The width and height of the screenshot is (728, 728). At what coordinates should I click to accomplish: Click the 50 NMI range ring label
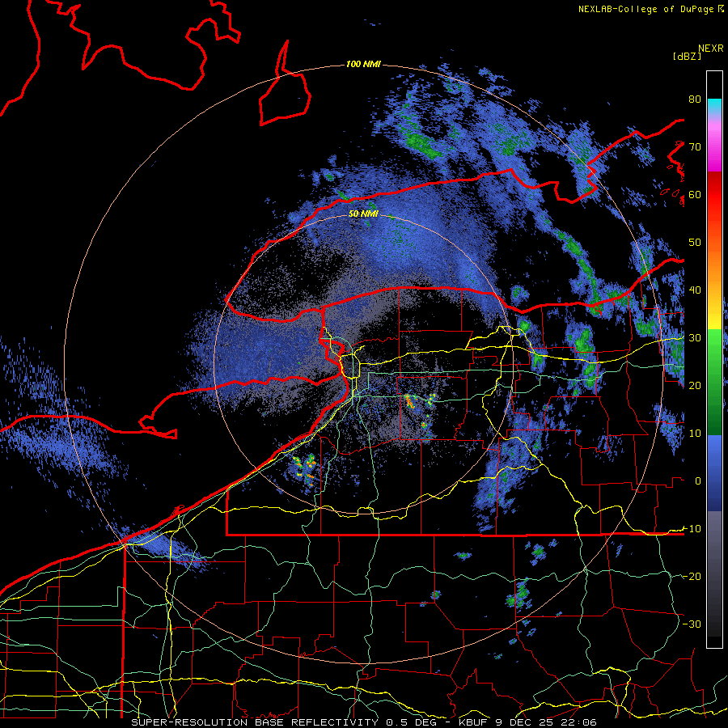[363, 214]
